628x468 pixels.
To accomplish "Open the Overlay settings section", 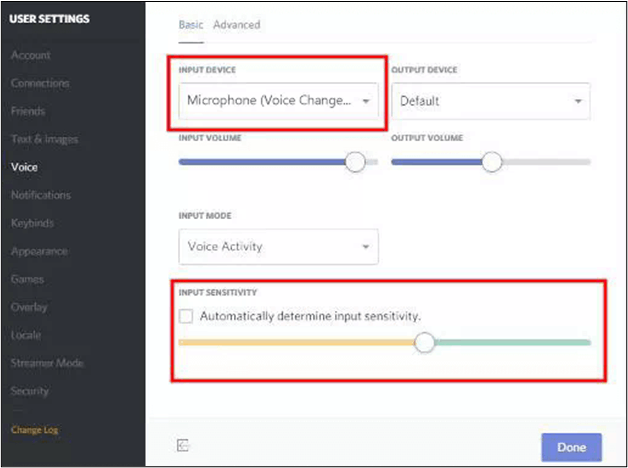I will tap(29, 307).
